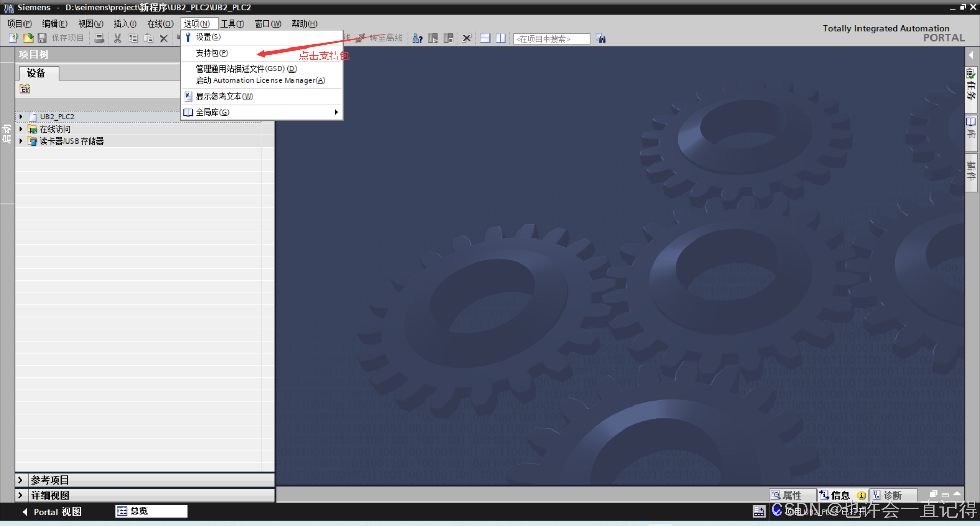Viewport: 980px width, 526px height.
Task: Click the Start CPU toolbar icon
Action: click(x=433, y=38)
